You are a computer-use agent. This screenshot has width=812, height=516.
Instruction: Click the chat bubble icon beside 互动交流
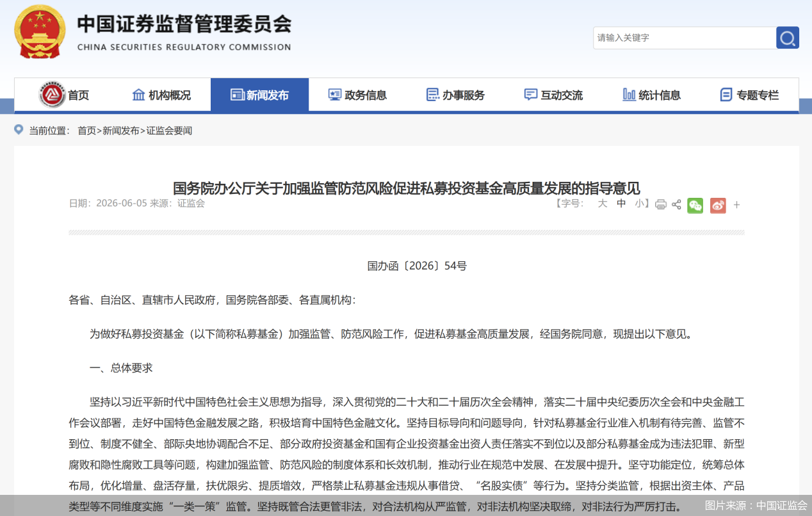(x=531, y=95)
